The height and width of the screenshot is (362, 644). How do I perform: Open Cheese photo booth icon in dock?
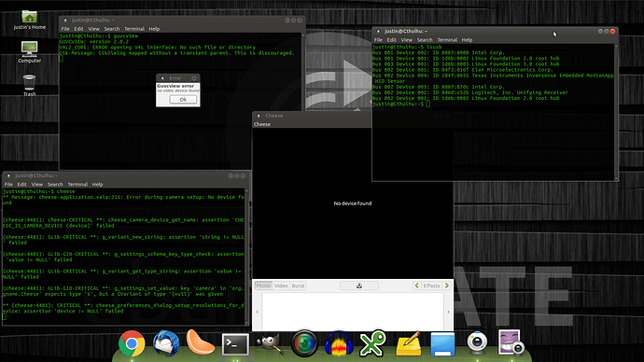pos(511,342)
